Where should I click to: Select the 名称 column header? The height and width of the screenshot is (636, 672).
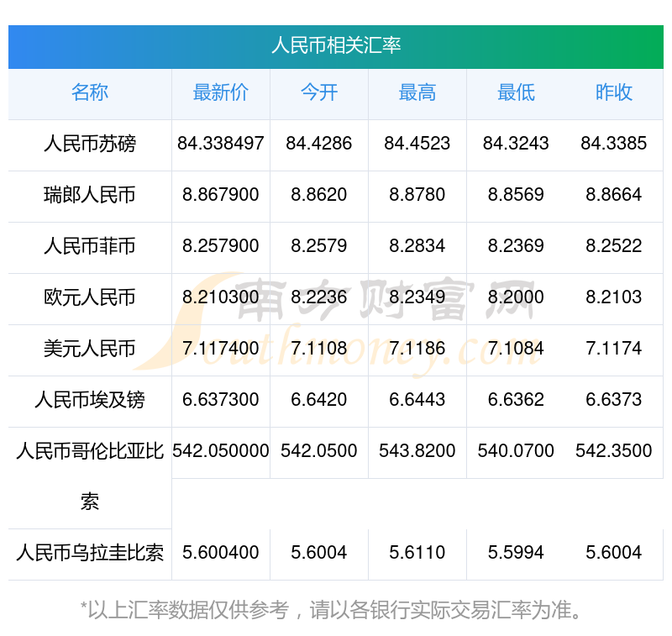90,92
